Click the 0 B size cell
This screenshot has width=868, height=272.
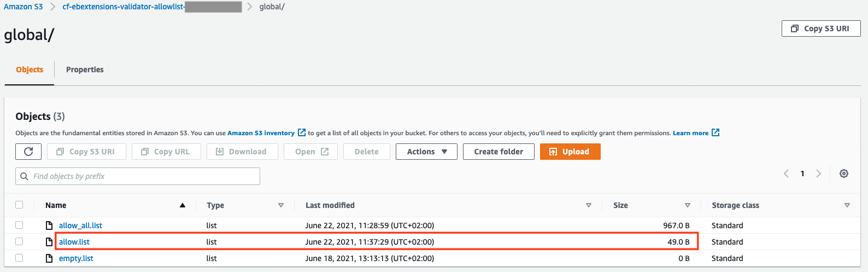(x=684, y=258)
